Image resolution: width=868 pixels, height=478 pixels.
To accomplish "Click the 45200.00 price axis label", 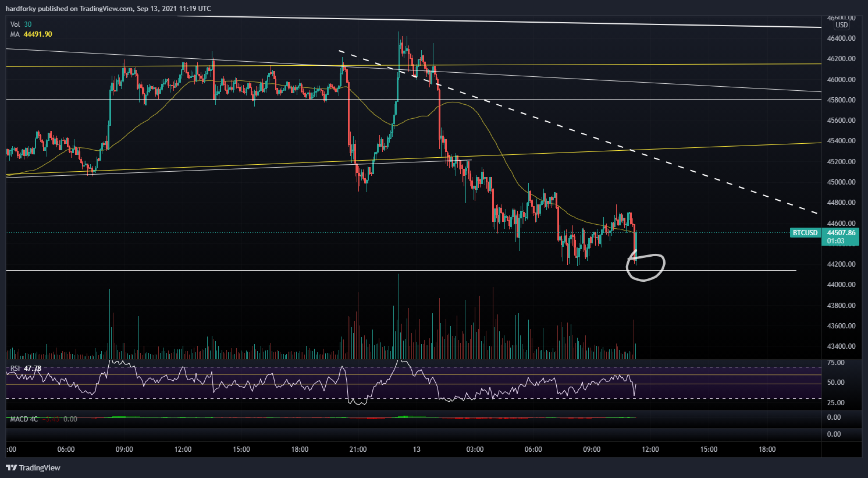I will (841, 162).
